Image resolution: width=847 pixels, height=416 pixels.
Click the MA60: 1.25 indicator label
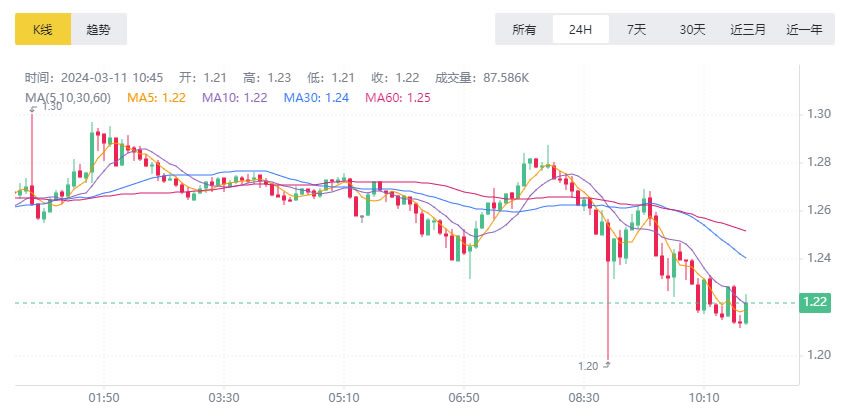[398, 98]
